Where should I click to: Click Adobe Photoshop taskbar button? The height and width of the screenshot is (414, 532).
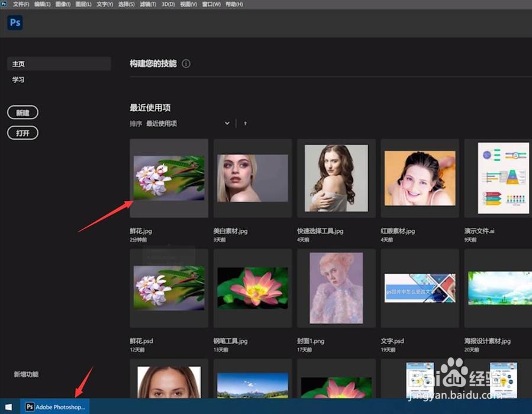pos(54,406)
